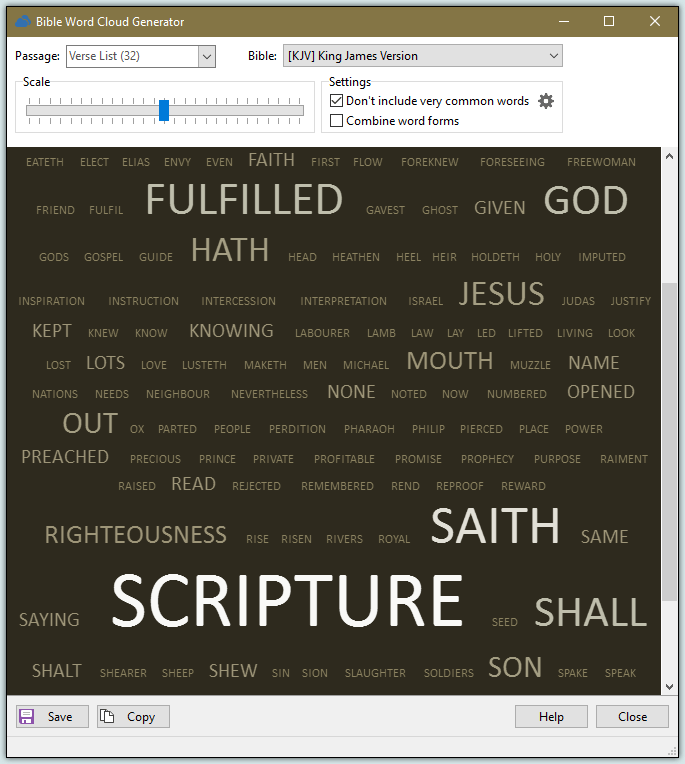Screen dimensions: 685x764
Task: Enable Combine word forms checkbox
Action: 336,120
